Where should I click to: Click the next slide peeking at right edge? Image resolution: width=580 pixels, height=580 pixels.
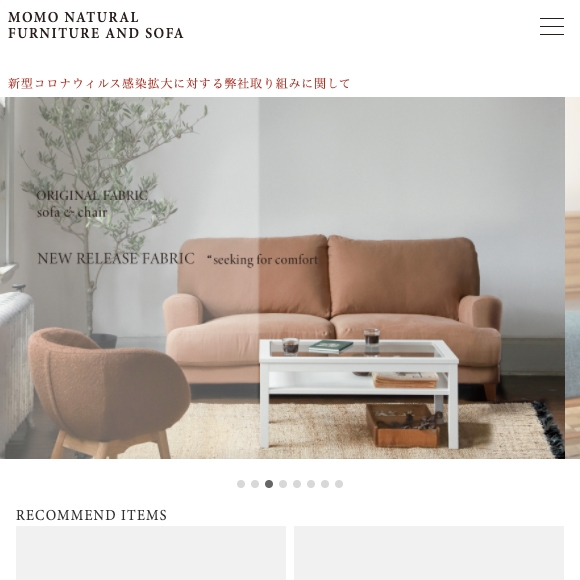pos(573,278)
